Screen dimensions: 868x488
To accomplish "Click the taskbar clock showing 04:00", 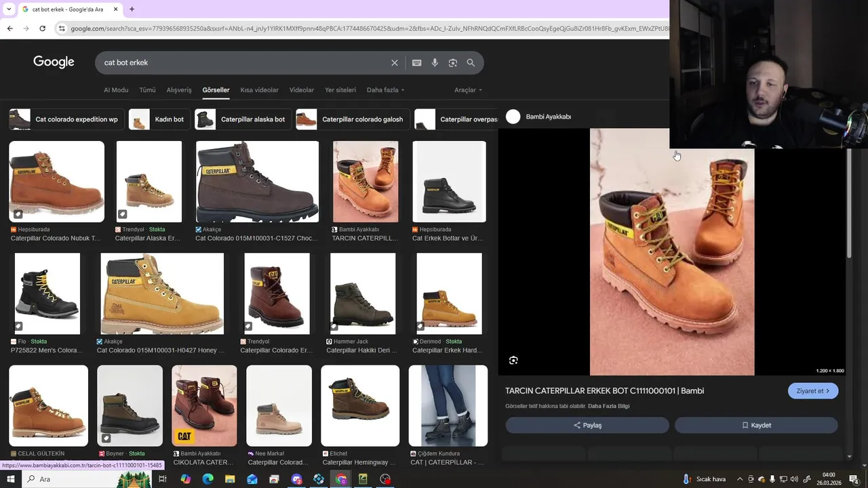I will tap(829, 479).
